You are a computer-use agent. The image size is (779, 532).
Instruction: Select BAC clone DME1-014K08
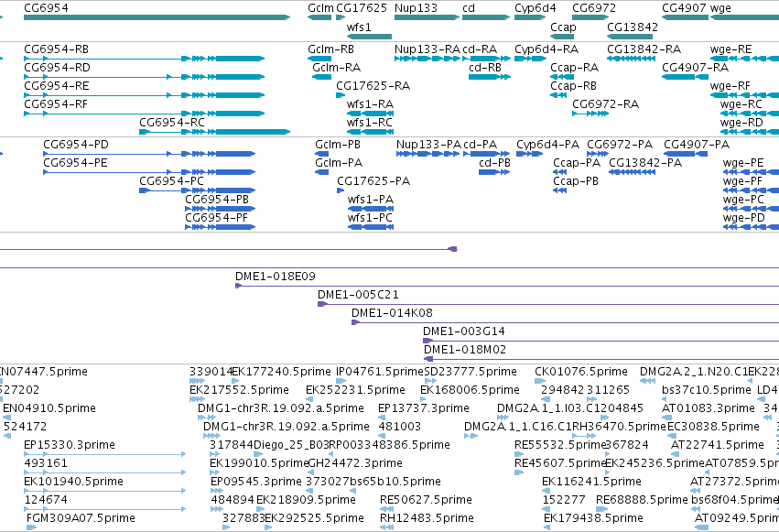[x=566, y=322]
